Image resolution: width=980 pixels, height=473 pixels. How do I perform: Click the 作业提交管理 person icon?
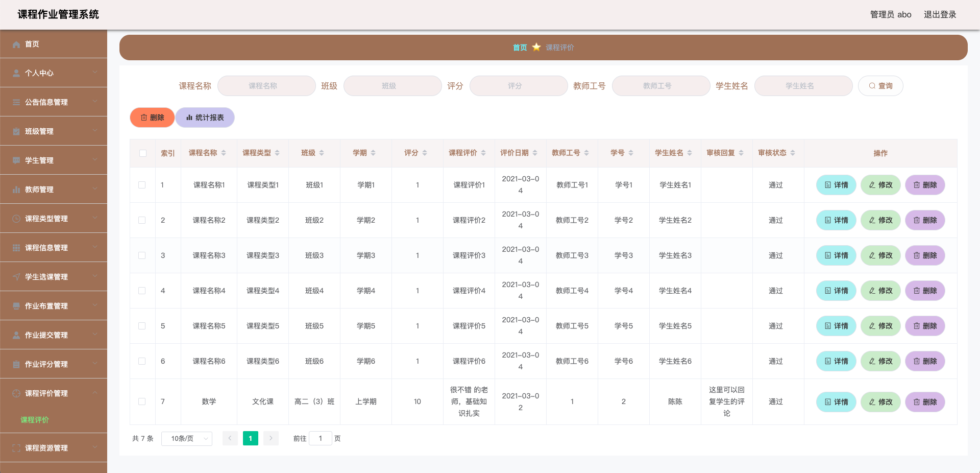(x=16, y=335)
